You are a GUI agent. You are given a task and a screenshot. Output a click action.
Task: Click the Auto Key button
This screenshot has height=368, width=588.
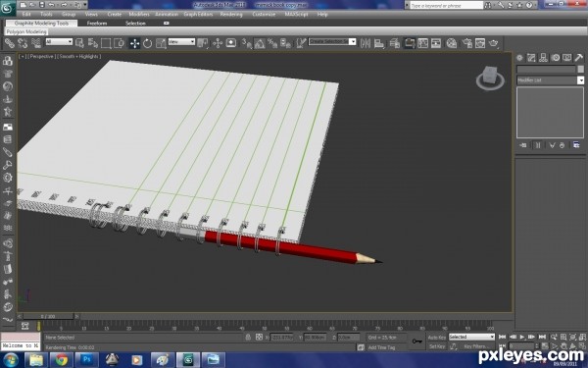[x=437, y=338]
